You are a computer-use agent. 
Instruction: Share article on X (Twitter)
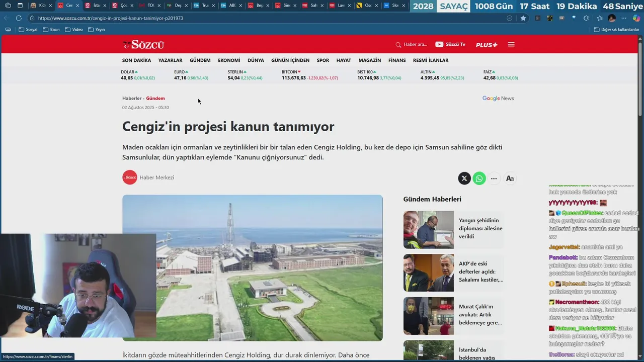[464, 178]
